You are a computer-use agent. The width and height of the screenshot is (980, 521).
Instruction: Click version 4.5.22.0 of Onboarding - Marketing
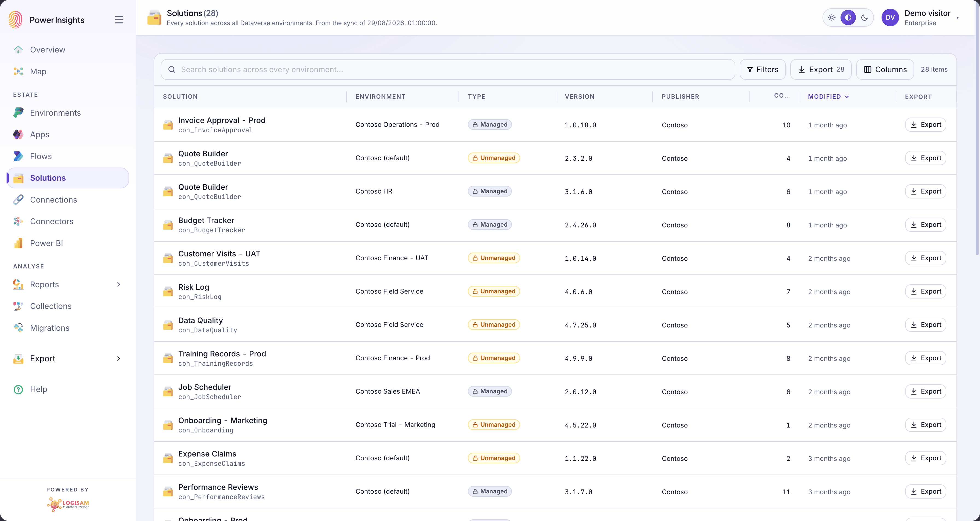(580, 425)
